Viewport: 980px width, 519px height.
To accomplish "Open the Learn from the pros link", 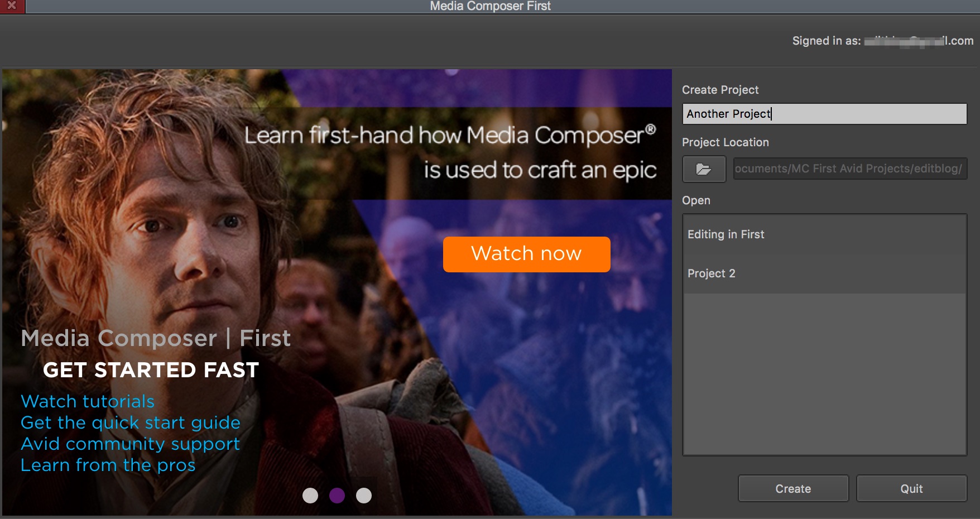I will coord(108,465).
